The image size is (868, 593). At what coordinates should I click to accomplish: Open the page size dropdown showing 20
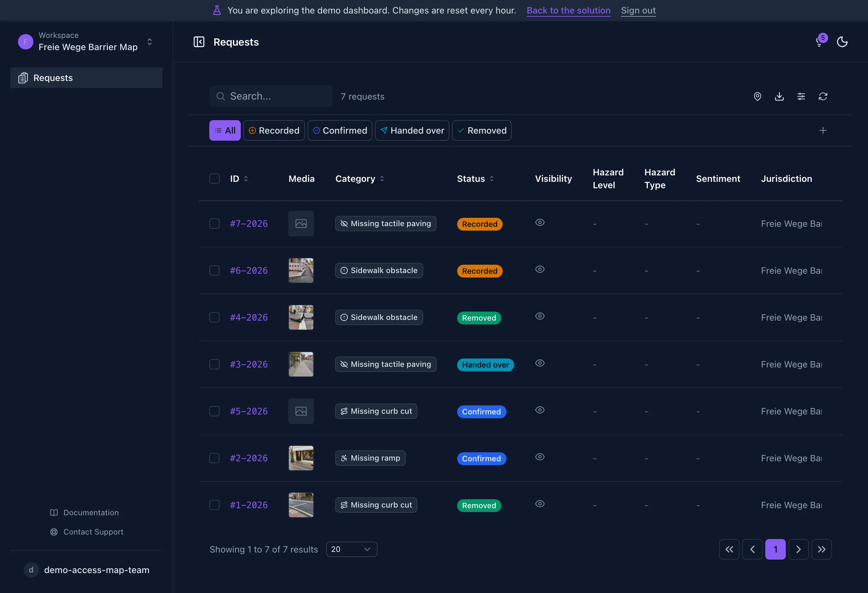click(352, 549)
